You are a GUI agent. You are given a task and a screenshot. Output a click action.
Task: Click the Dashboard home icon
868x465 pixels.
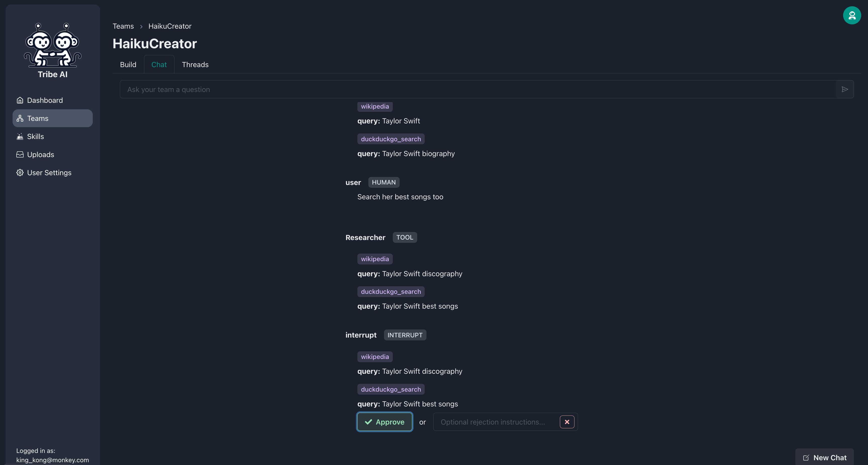click(20, 100)
